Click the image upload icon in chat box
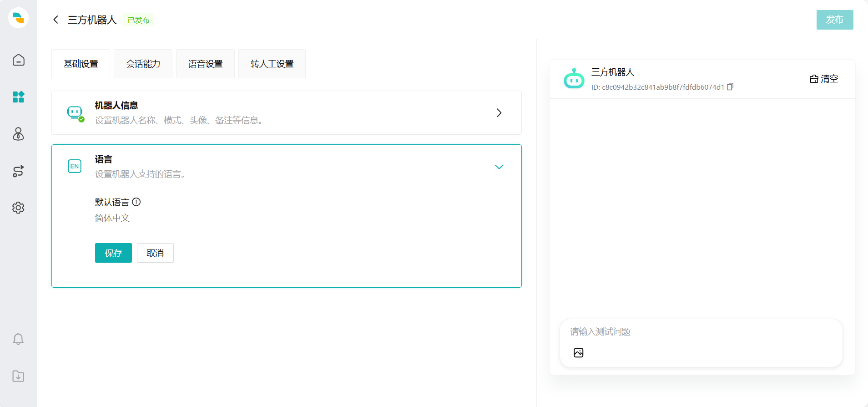The height and width of the screenshot is (407, 868). pyautogui.click(x=578, y=353)
